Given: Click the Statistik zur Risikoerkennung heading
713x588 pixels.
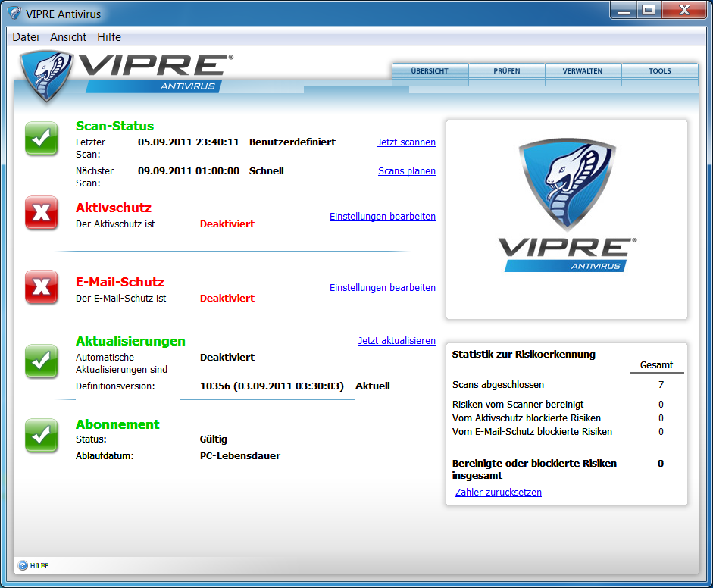Looking at the screenshot, I should (x=524, y=355).
